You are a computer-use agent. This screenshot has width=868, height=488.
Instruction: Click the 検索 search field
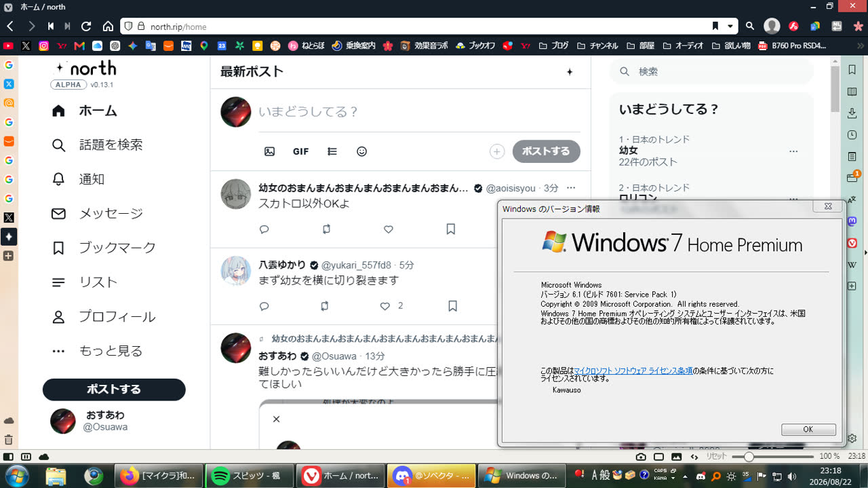(x=711, y=71)
